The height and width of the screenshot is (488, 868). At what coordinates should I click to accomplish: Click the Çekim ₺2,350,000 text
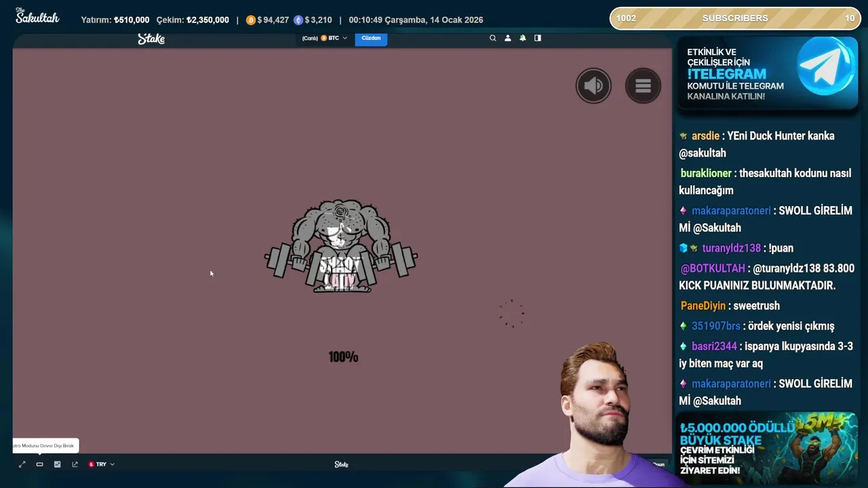[193, 20]
